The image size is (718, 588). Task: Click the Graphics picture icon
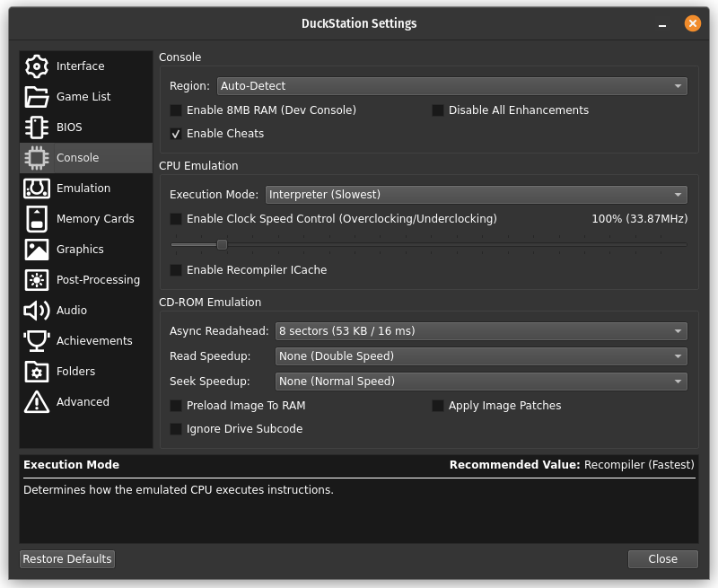[x=37, y=250]
